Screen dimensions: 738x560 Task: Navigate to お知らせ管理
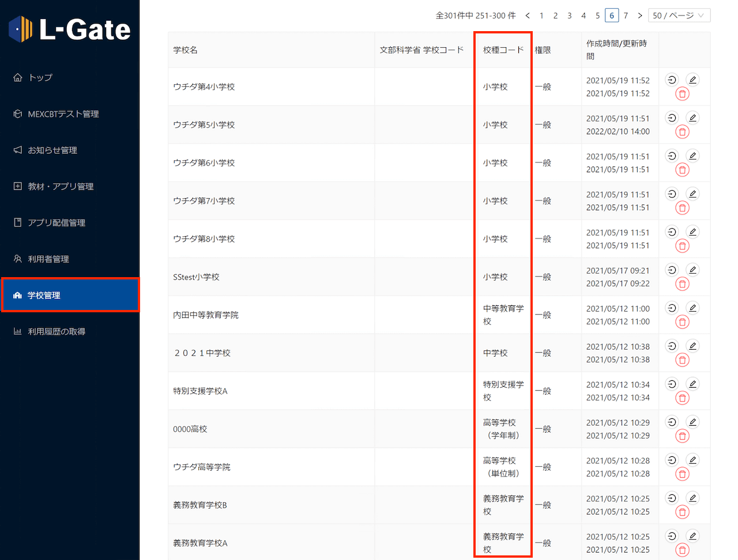(52, 150)
